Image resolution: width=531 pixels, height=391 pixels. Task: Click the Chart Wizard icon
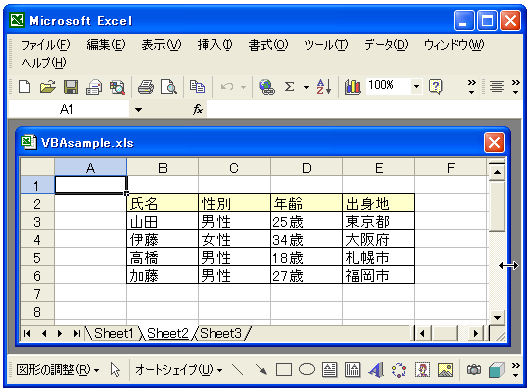click(x=353, y=87)
